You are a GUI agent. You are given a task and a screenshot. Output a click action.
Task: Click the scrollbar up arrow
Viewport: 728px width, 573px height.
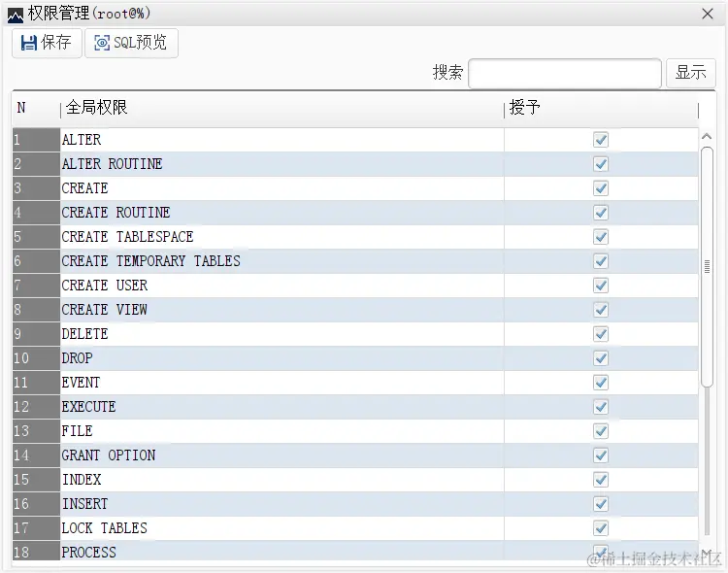point(707,136)
